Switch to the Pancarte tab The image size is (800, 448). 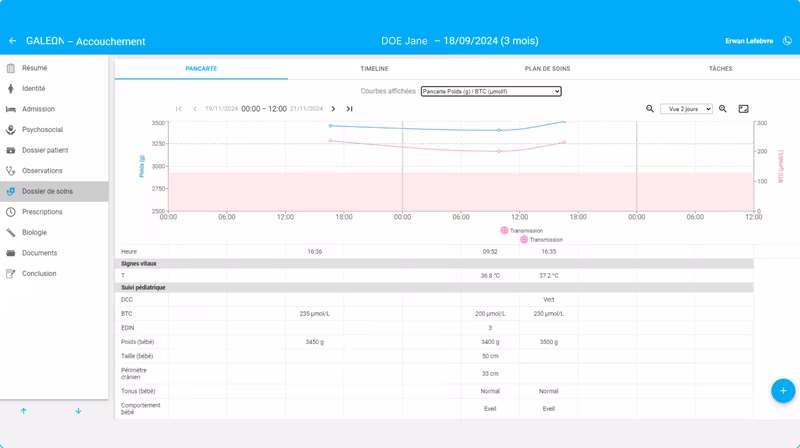201,68
